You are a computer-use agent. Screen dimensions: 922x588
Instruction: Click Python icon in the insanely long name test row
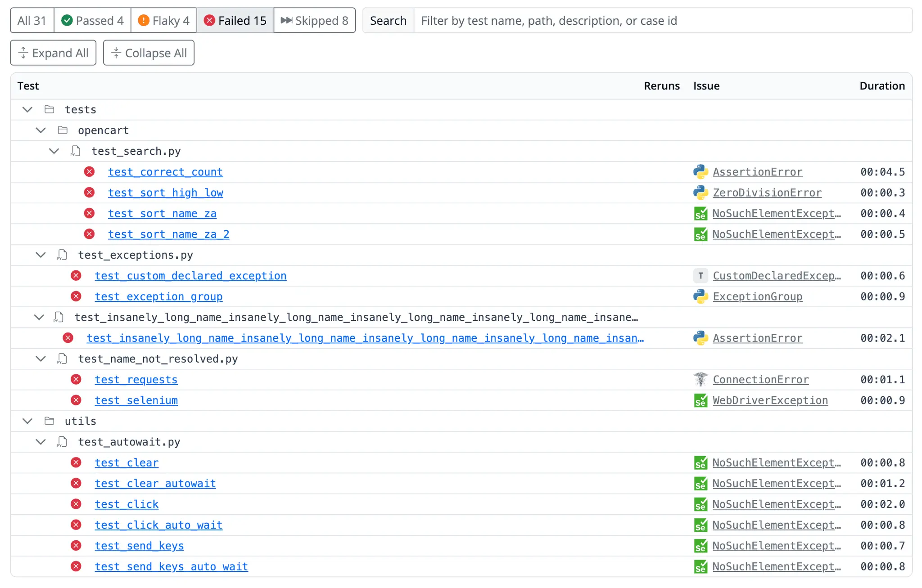[701, 338]
